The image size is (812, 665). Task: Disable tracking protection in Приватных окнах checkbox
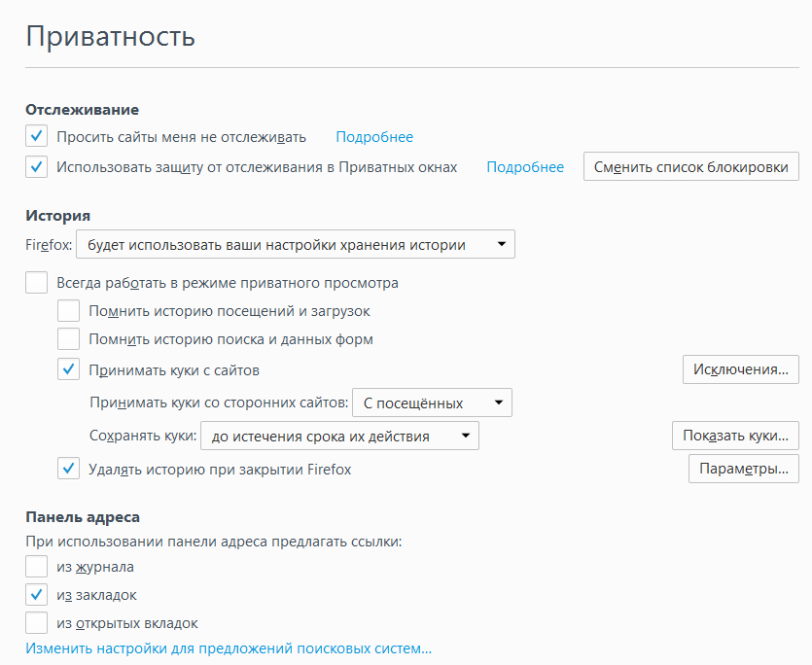pyautogui.click(x=37, y=167)
